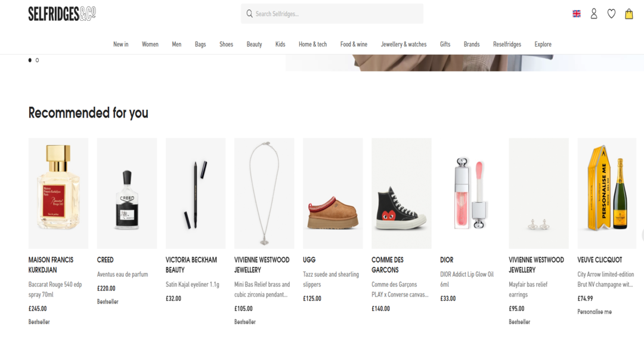Screen dimensions: 644x358
Task: View the UGG Tazz slippers image
Action: pos(333,193)
